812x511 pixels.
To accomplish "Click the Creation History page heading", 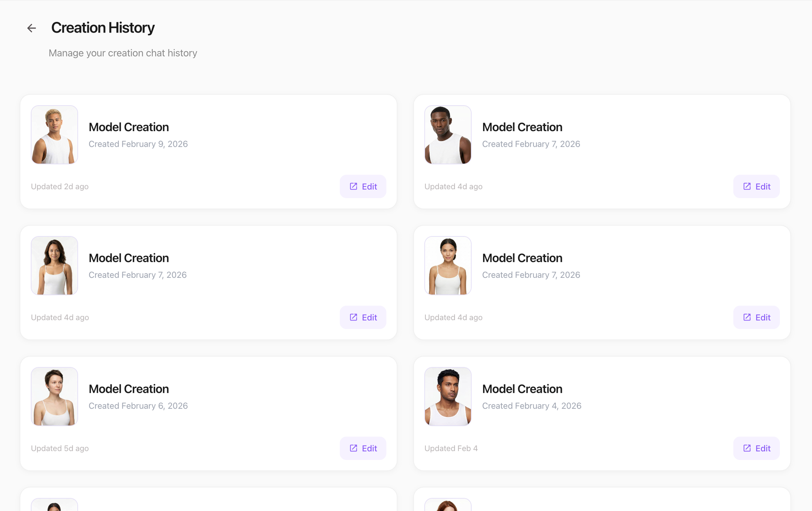I will pyautogui.click(x=103, y=28).
